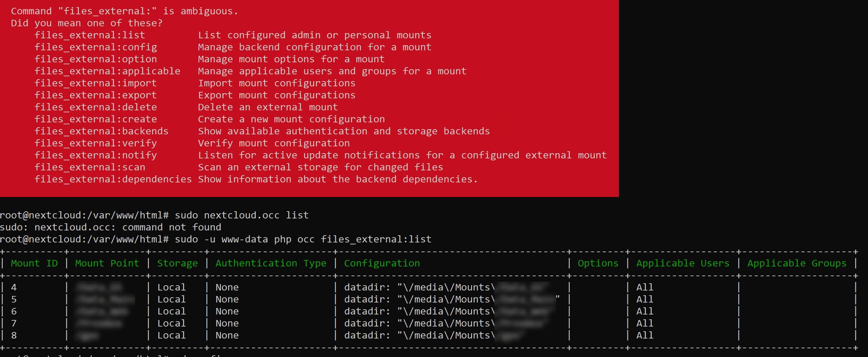Click the "files_external:export" command text

click(x=96, y=95)
